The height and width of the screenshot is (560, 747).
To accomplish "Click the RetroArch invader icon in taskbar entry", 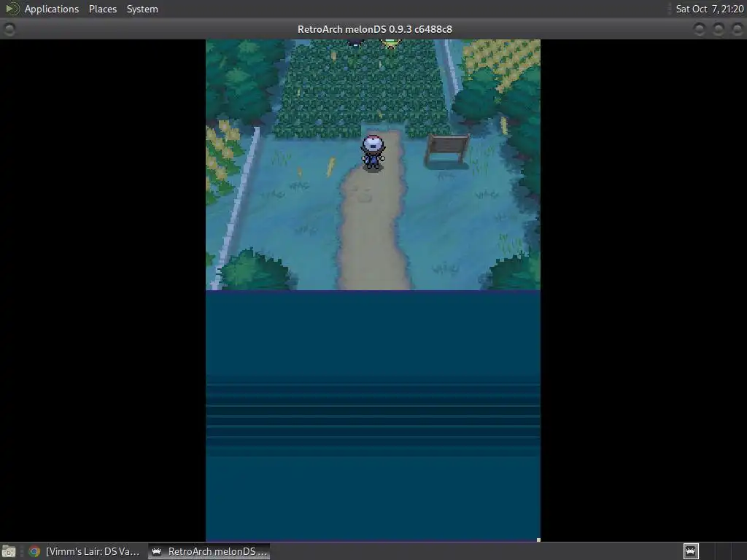I will pyautogui.click(x=156, y=551).
